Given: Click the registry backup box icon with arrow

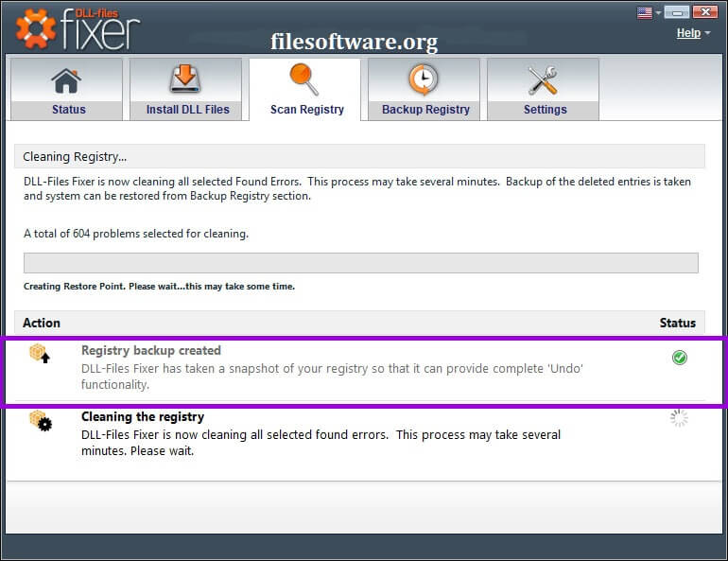Looking at the screenshot, I should [x=40, y=354].
